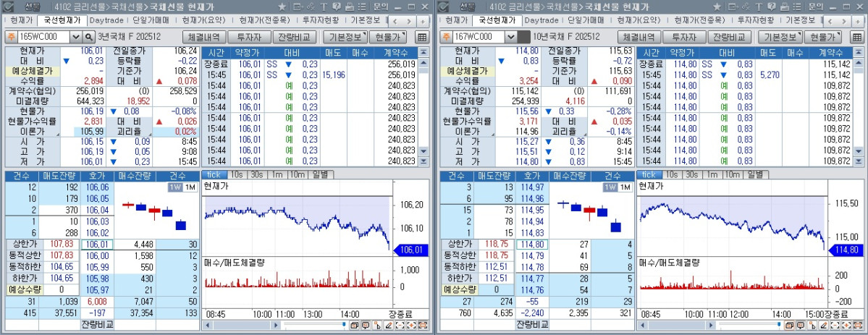The image size is (868, 335).
Task: Toggle 1W candle view in left window
Action: tap(175, 187)
